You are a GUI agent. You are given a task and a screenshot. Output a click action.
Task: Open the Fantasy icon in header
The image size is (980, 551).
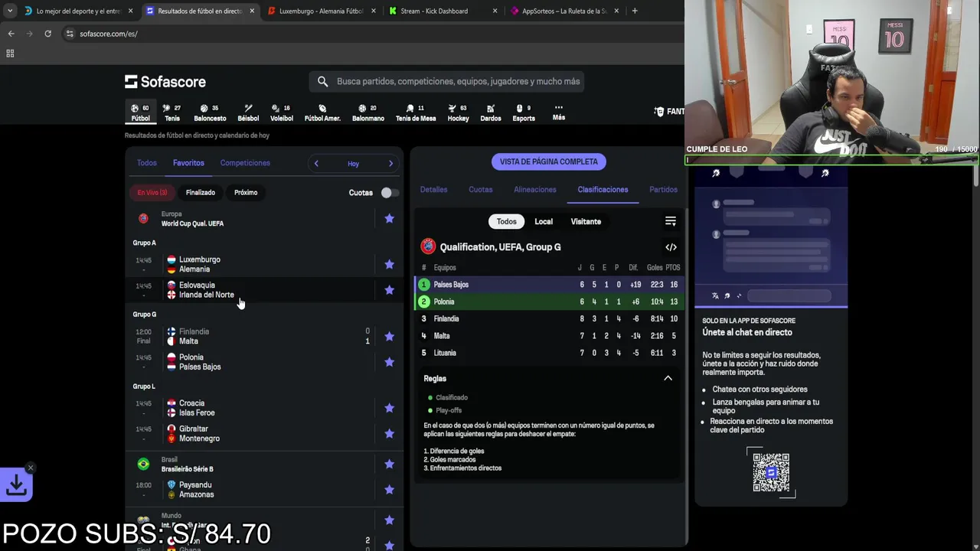click(x=671, y=112)
